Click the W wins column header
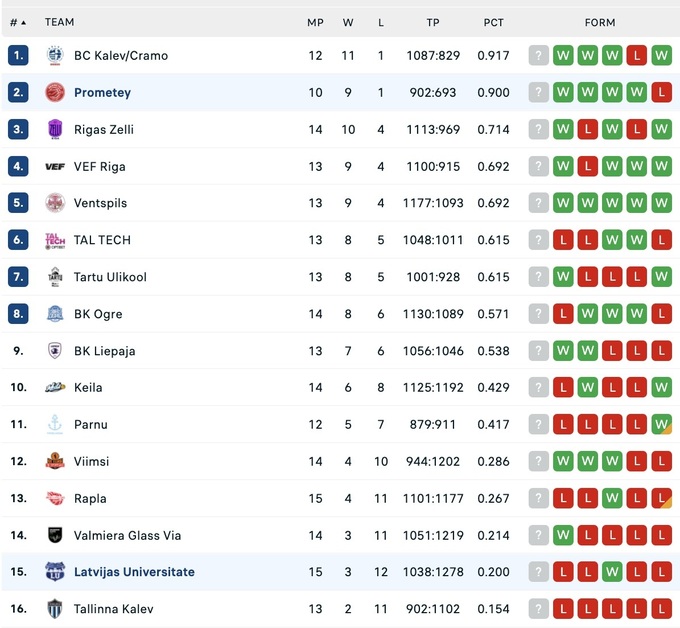The width and height of the screenshot is (680, 628). click(348, 22)
